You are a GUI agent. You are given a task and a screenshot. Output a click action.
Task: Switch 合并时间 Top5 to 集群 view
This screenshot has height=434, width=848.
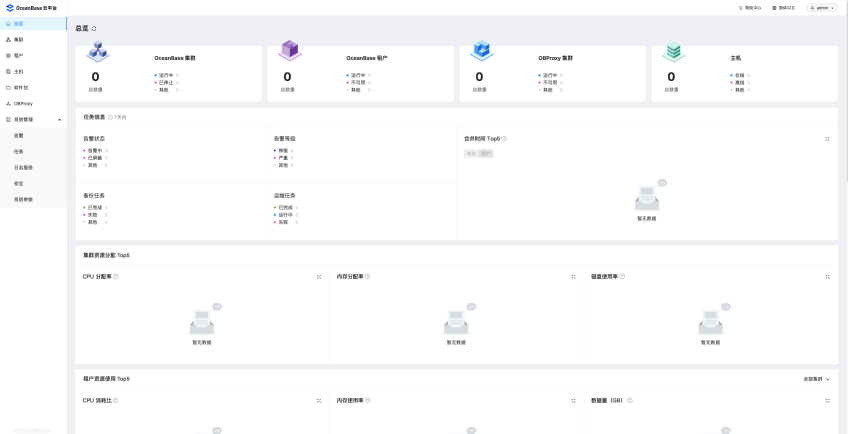coord(472,154)
